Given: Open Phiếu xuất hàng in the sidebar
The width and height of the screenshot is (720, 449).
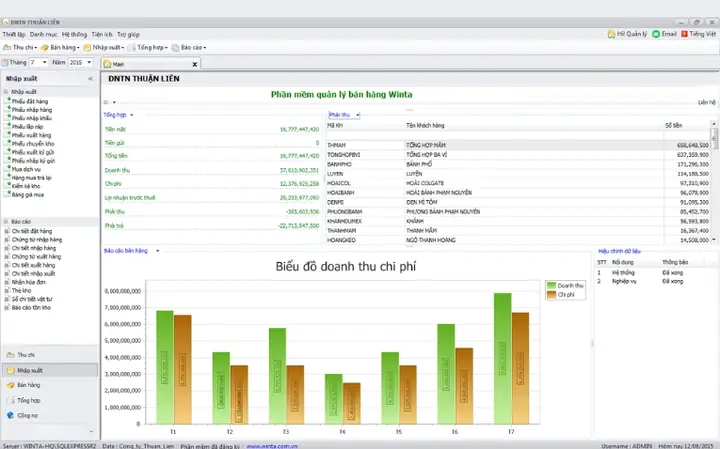Looking at the screenshot, I should pyautogui.click(x=31, y=135).
